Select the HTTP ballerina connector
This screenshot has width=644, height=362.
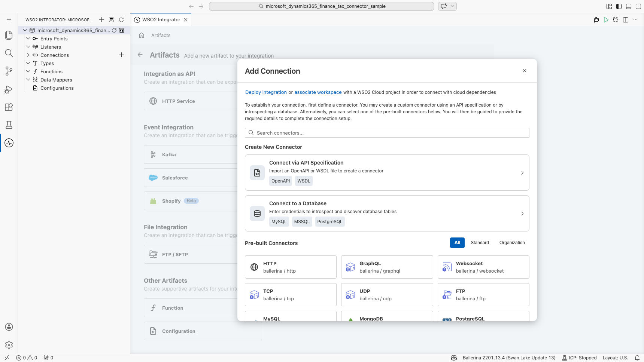pyautogui.click(x=291, y=267)
